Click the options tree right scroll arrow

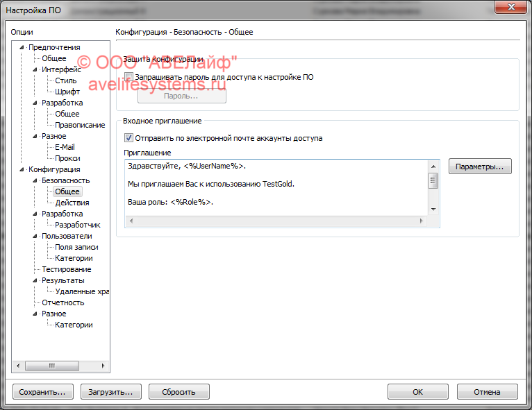105,366
